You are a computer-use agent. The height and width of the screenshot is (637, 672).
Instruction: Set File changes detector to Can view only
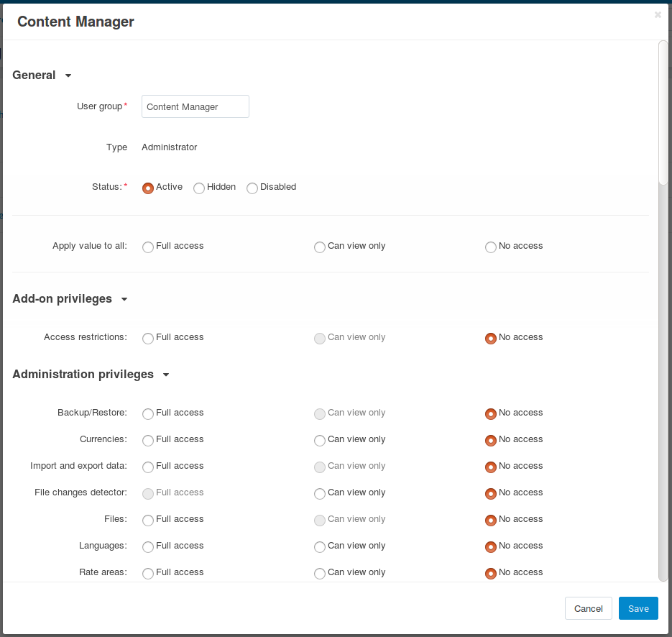click(x=320, y=494)
